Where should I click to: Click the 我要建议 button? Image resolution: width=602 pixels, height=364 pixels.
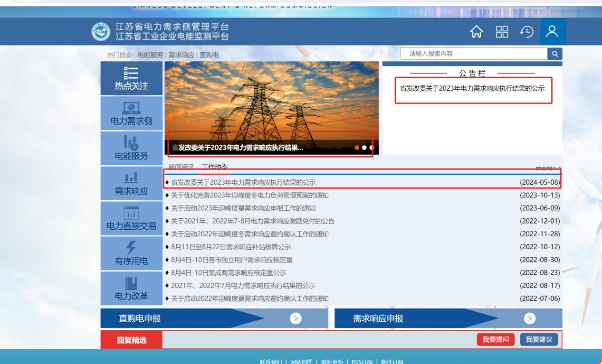coord(539,339)
